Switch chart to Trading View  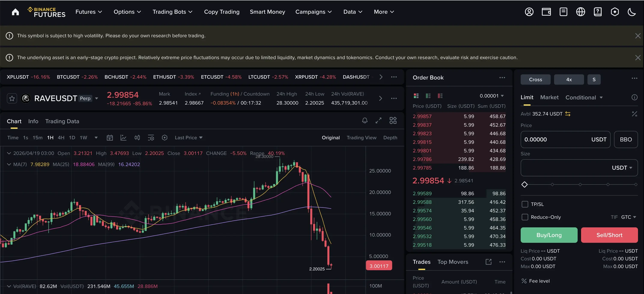pos(361,138)
